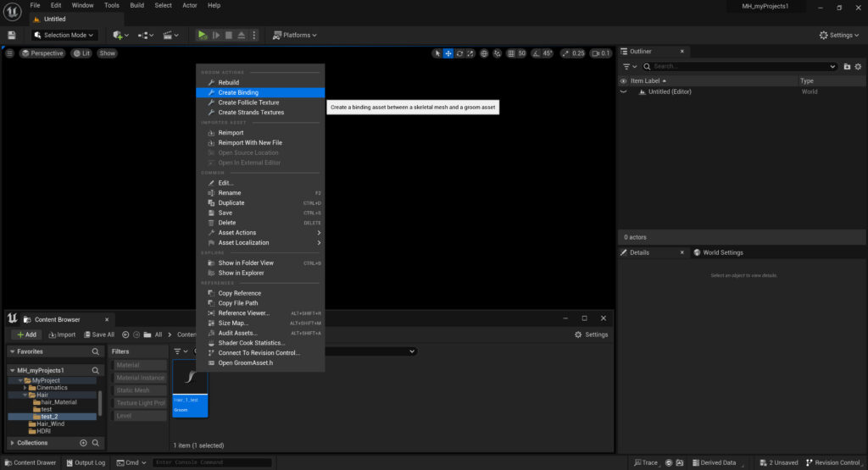Open Selection Mode dropdown

tap(64, 35)
